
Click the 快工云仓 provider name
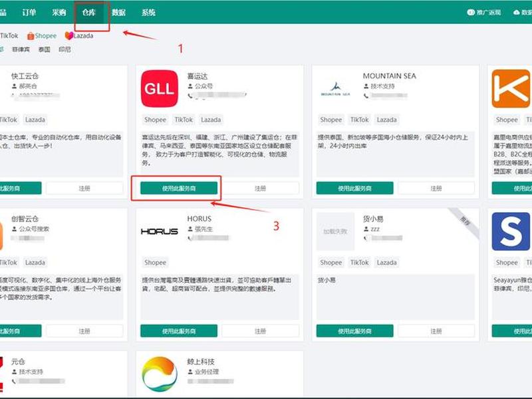pos(25,76)
